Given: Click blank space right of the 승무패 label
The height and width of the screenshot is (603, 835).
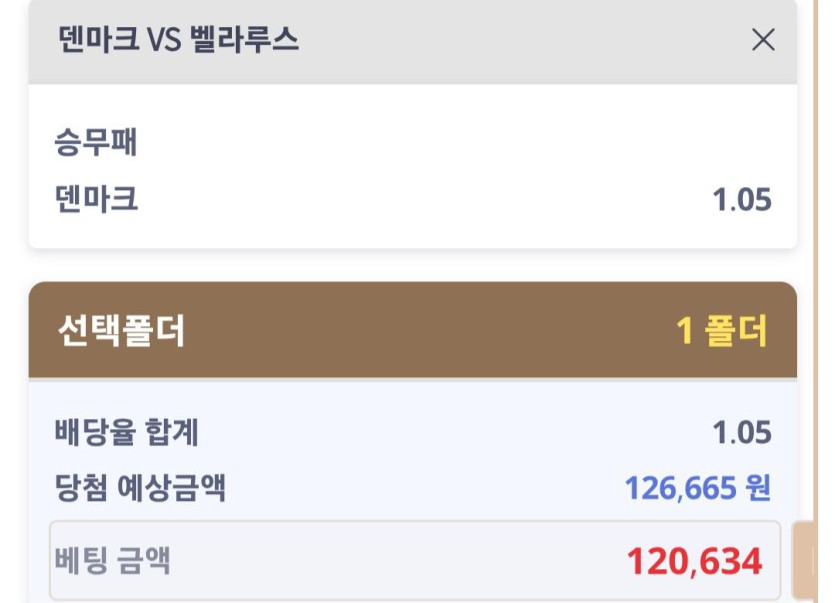Looking at the screenshot, I should pos(450,143).
